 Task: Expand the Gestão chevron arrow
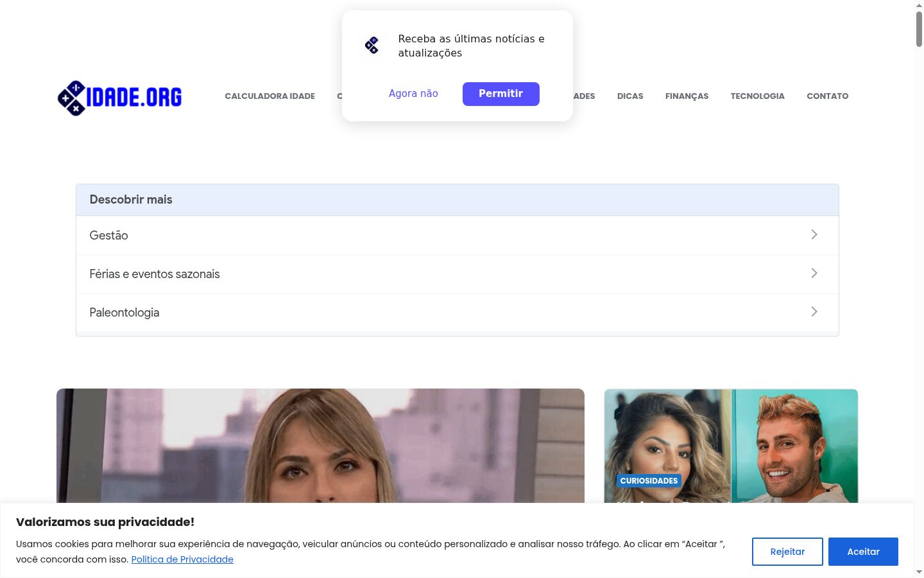click(x=814, y=234)
